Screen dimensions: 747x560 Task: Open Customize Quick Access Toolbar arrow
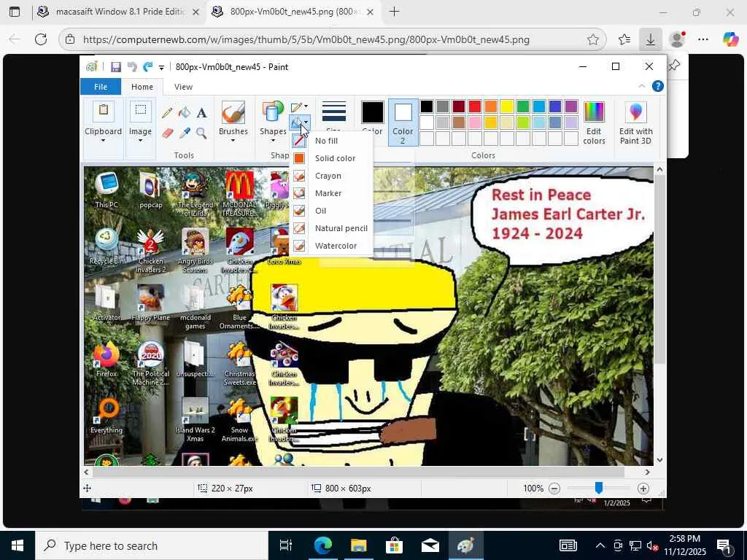click(161, 68)
